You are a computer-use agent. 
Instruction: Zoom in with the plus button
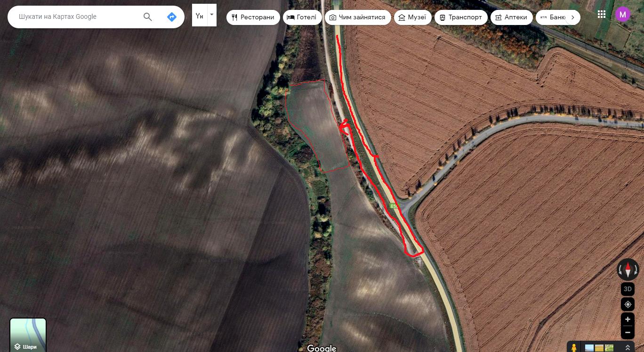coord(628,319)
